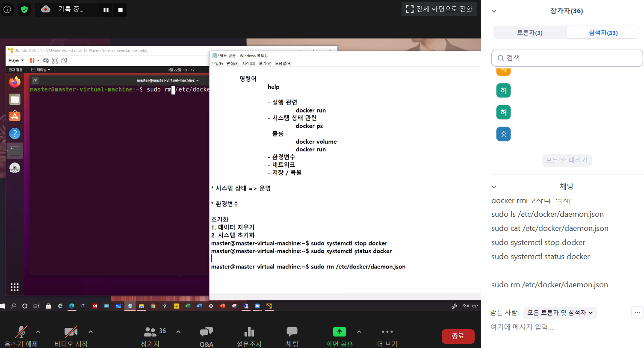Click the green share screen icon
This screenshot has width=644, height=348.
(339, 332)
